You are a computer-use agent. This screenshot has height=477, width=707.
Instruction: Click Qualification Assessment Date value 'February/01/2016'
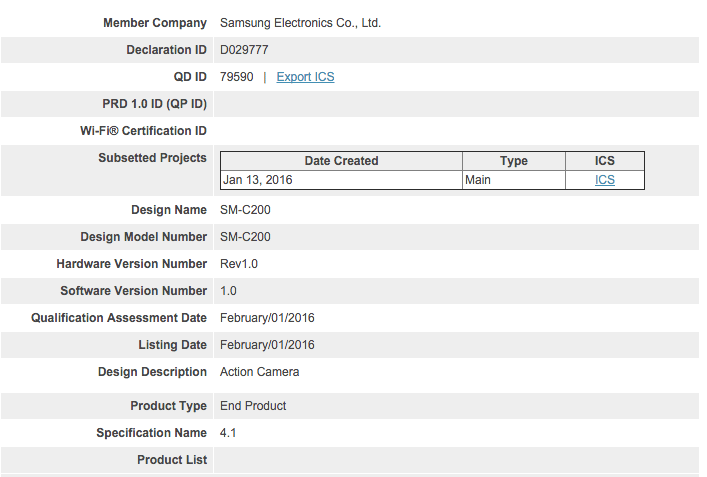coord(267,318)
